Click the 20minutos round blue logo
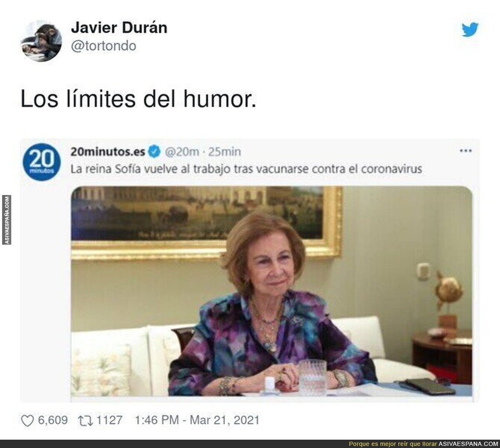The image size is (500, 448). tap(42, 162)
